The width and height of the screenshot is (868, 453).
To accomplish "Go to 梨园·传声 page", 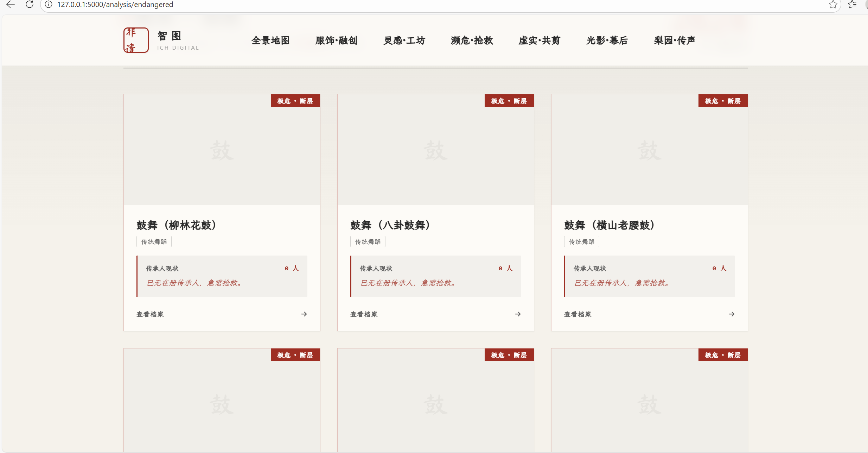I will (x=674, y=40).
